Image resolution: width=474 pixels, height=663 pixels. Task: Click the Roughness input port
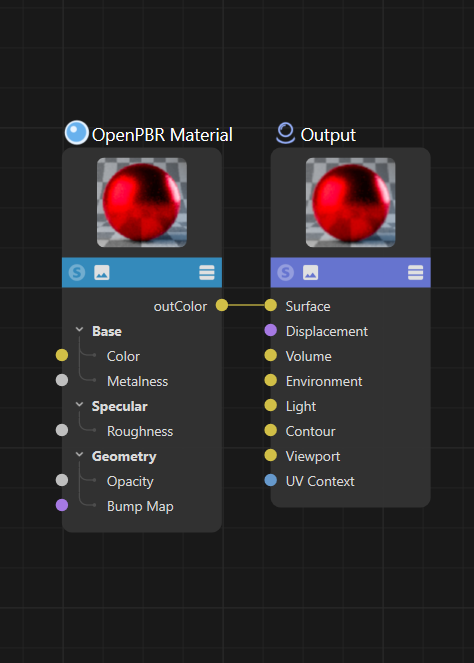(x=62, y=430)
